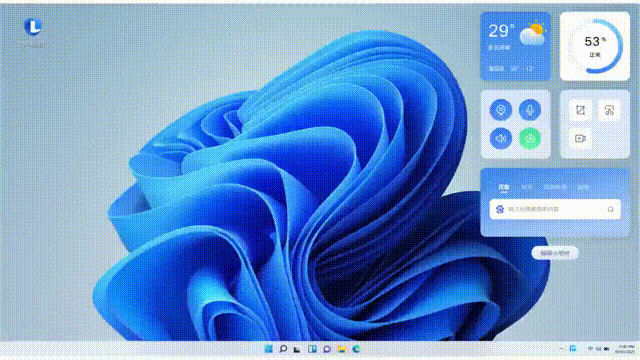Select the second tab in search widget

527,187
